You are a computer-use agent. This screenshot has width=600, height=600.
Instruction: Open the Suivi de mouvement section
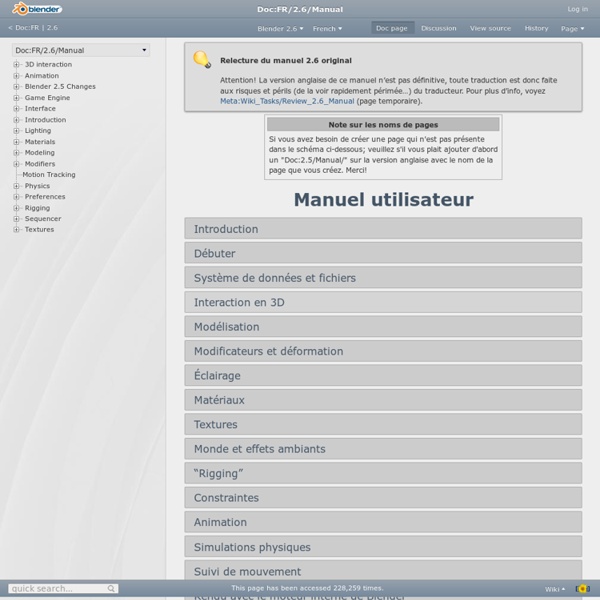383,571
